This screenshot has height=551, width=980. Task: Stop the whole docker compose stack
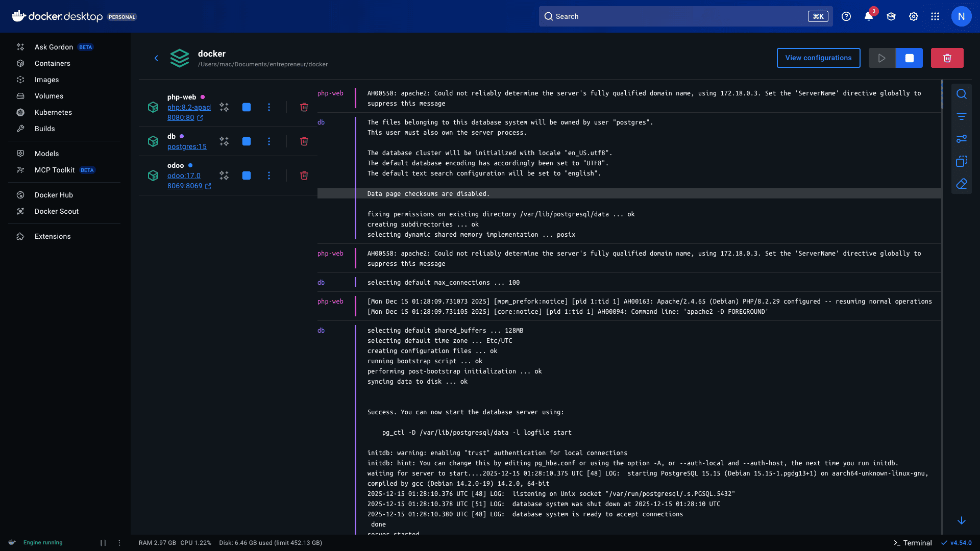point(910,58)
